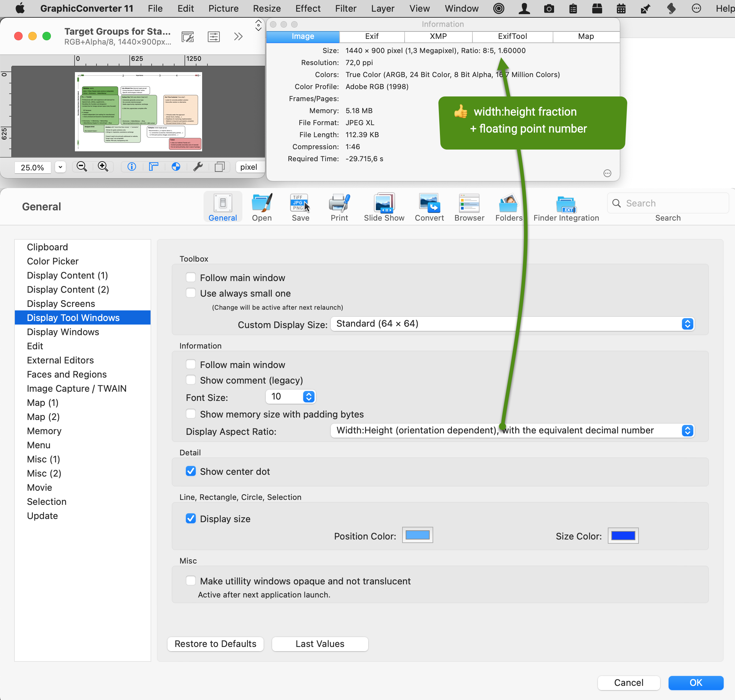Enable Use always small one checkbox
This screenshot has width=735, height=700.
[190, 293]
